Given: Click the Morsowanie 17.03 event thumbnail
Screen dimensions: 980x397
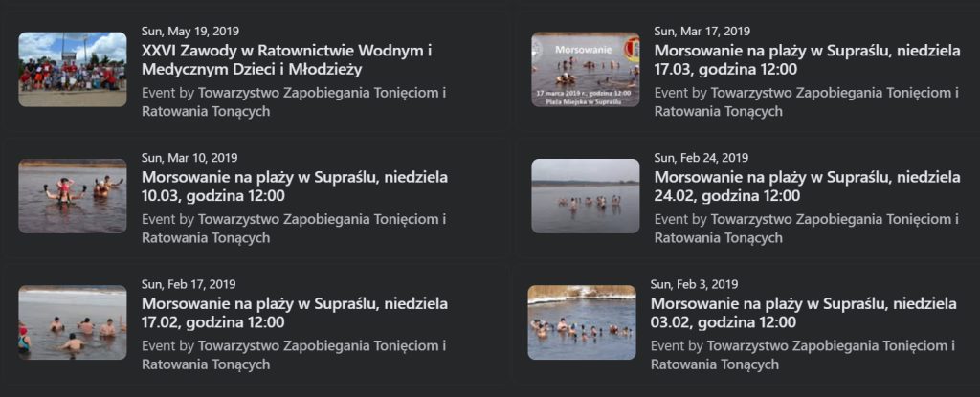Looking at the screenshot, I should pyautogui.click(x=585, y=69).
